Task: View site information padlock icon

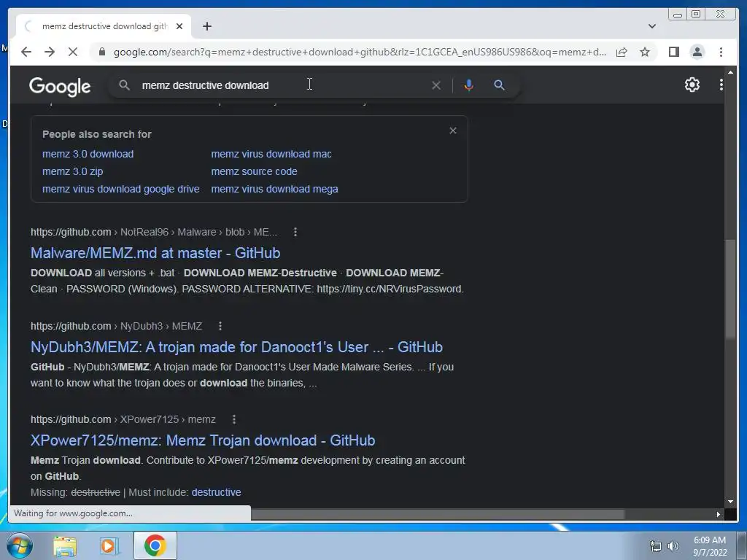Action: [102, 52]
